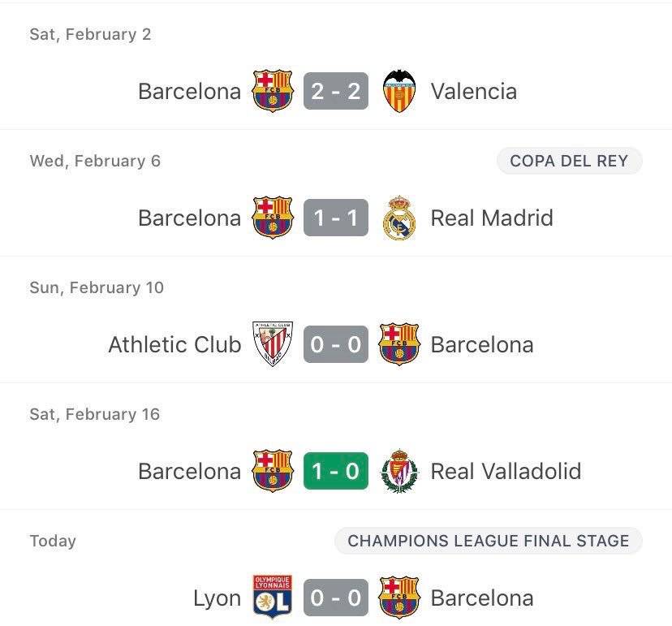This screenshot has width=672, height=626.
Task: Click the COPA DEL REY tag
Action: pyautogui.click(x=569, y=161)
